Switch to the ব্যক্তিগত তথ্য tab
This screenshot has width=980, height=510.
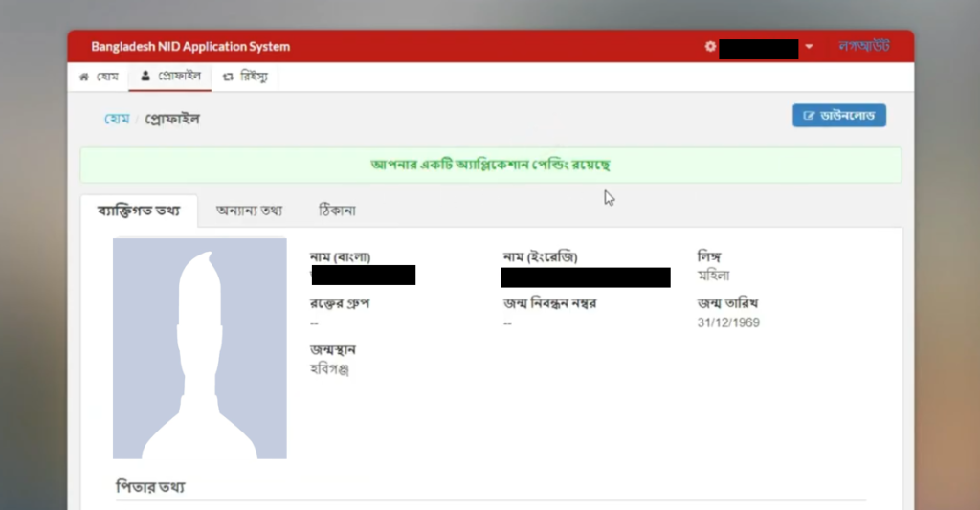[139, 210]
